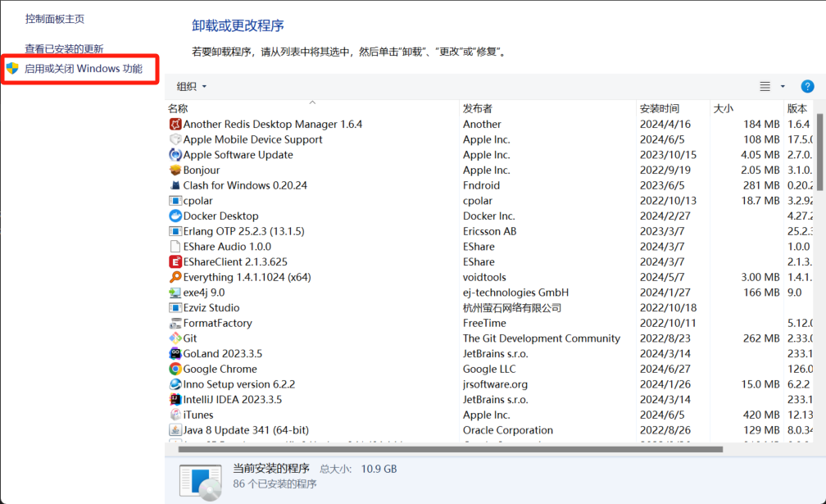Click the horizontal scrollbar under program list
The image size is (826, 504).
click(x=450, y=449)
